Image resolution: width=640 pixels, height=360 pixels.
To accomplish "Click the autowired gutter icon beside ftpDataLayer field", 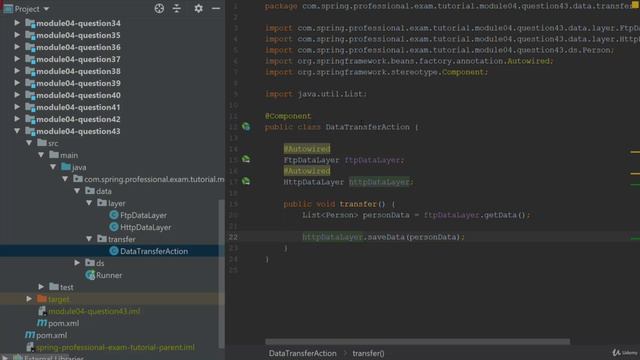I will (246, 159).
